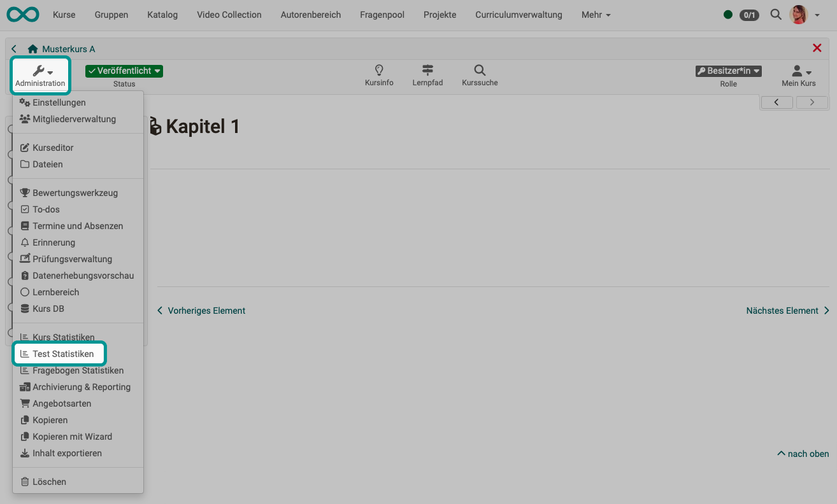The height and width of the screenshot is (504, 837).
Task: Click the Kursinfo lightbulb icon
Action: click(379, 71)
